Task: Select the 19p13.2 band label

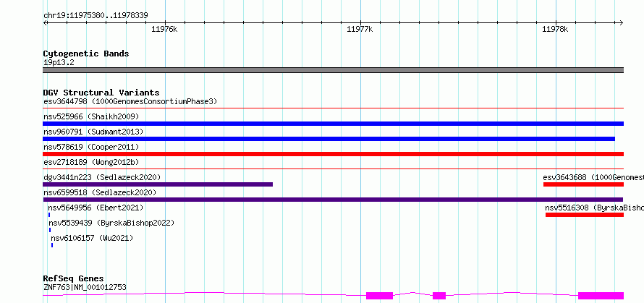Action: pos(59,63)
